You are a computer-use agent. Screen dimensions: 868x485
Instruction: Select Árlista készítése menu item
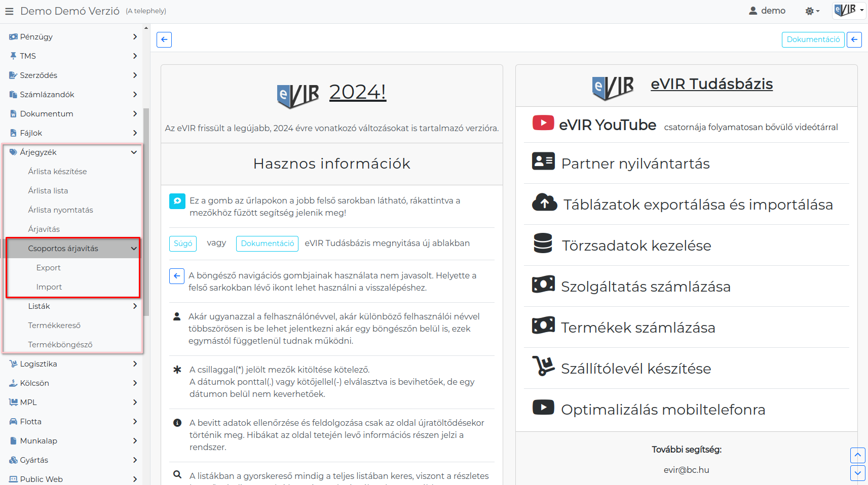(x=57, y=171)
